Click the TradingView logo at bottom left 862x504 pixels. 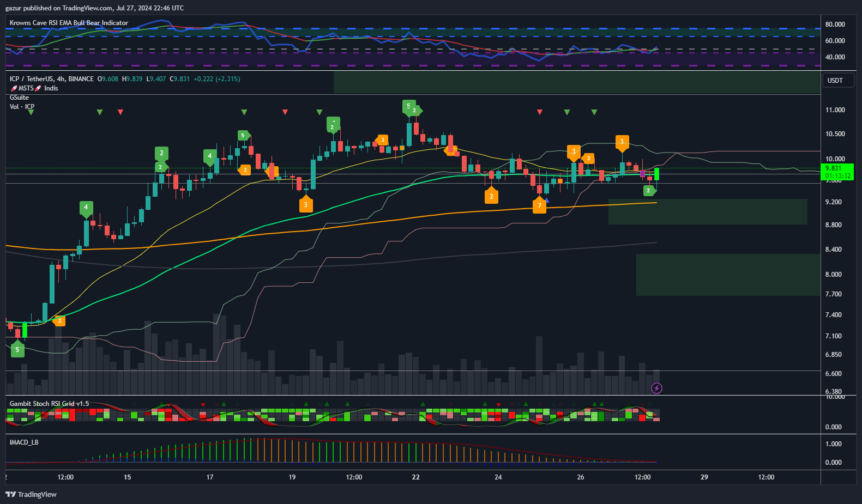31,494
